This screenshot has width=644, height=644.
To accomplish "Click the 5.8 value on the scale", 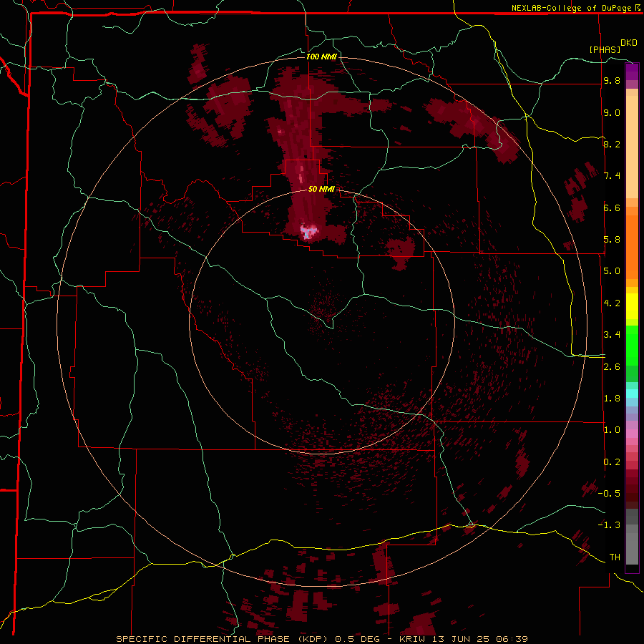I will click(x=612, y=240).
